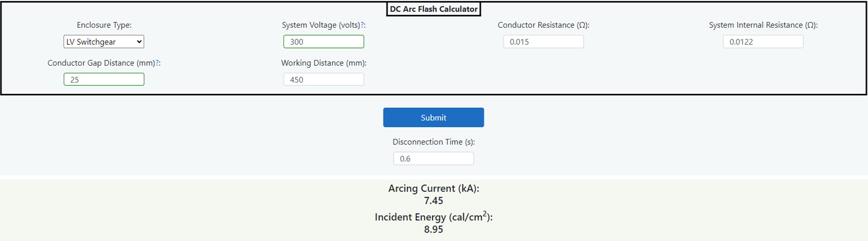The width and height of the screenshot is (868, 241).
Task: Click the Arcing Current result value
Action: [x=433, y=201]
